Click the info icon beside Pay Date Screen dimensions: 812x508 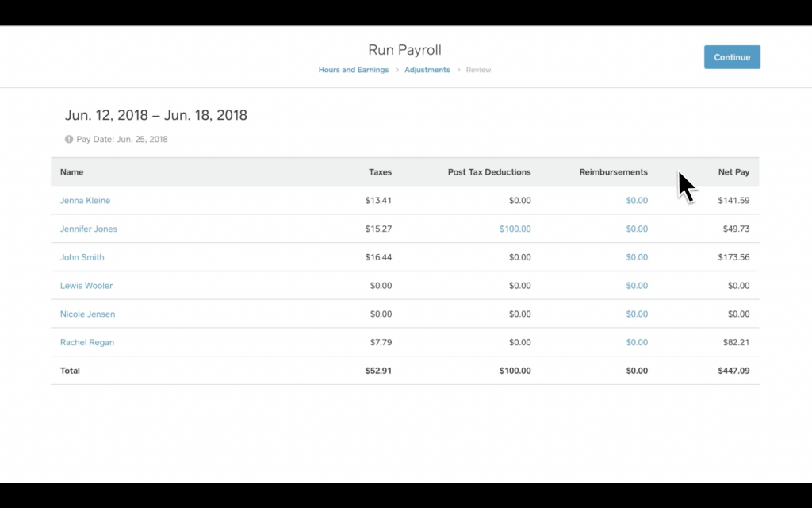pos(69,139)
